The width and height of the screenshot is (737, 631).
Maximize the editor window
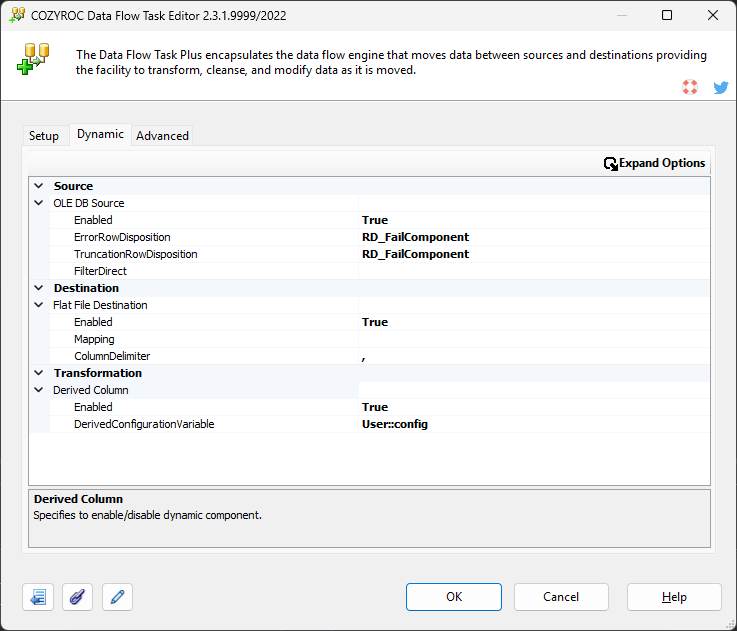[666, 15]
